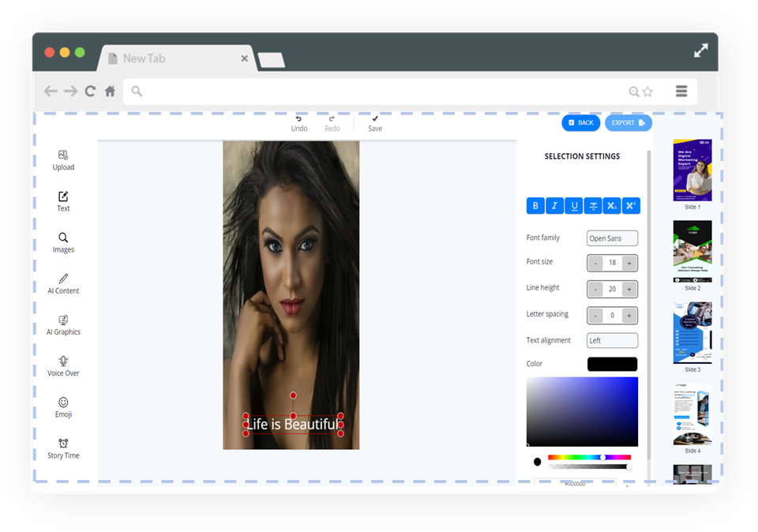Screen dimensions: 758x532
Task: Toggle Underline formatting
Action: pos(574,206)
